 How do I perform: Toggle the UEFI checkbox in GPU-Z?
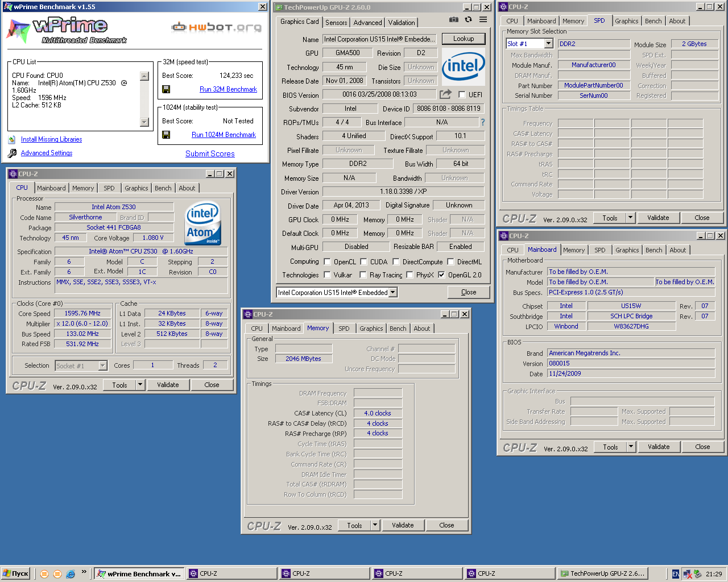click(x=462, y=95)
